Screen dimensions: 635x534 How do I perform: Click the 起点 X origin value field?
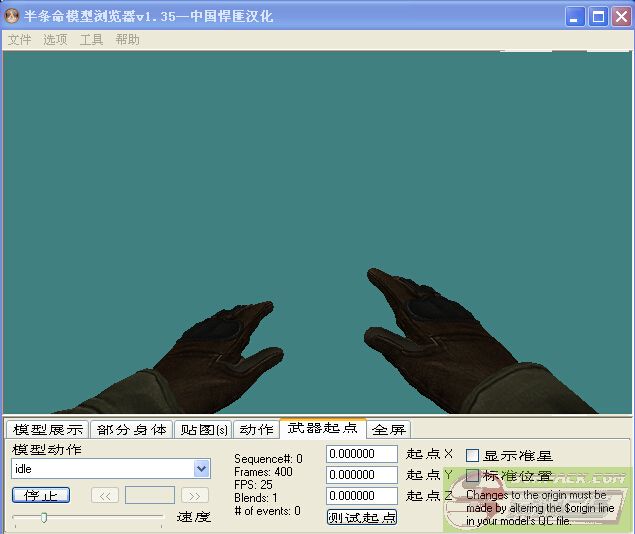click(362, 454)
